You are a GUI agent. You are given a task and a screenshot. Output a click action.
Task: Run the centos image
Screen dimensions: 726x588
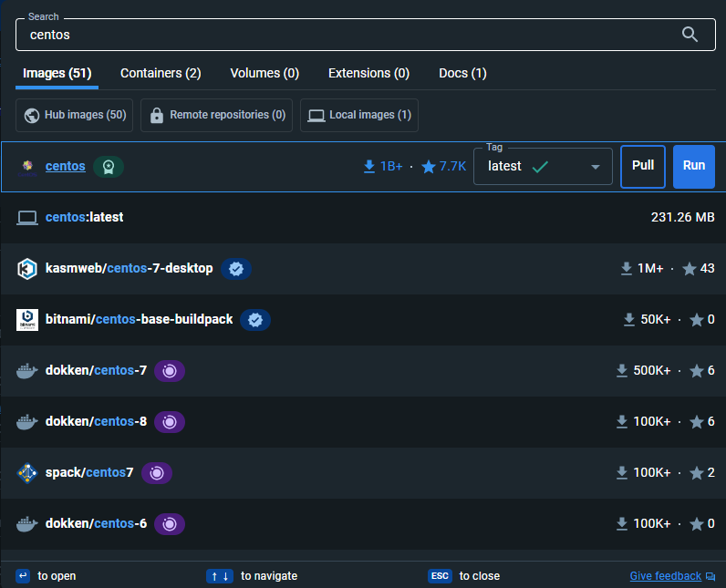pos(693,167)
